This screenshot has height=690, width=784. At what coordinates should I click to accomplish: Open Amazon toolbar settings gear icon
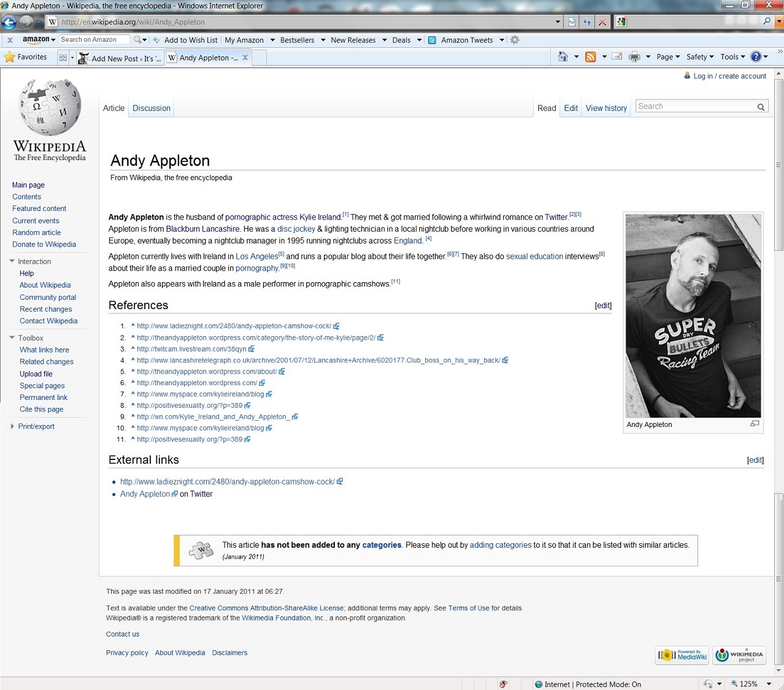[515, 40]
